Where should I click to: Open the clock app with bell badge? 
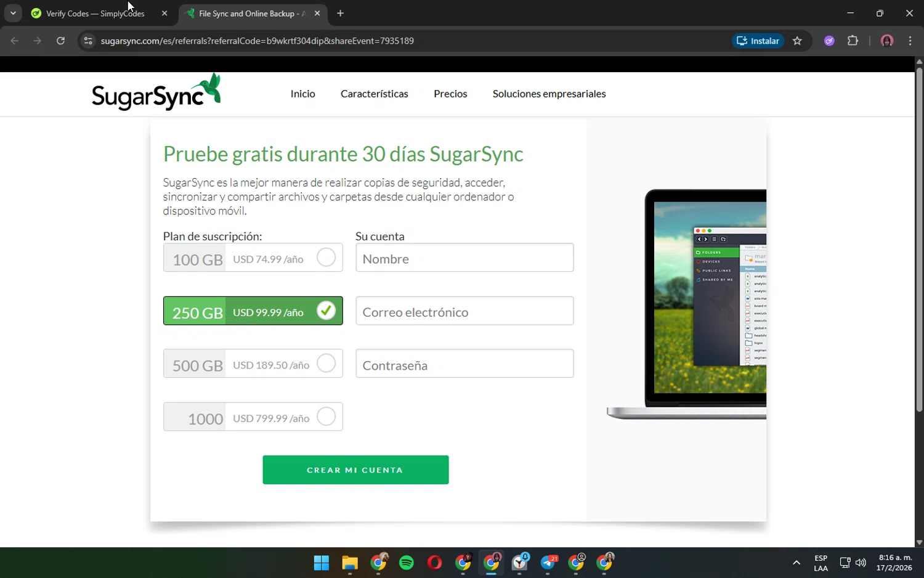pos(520,562)
